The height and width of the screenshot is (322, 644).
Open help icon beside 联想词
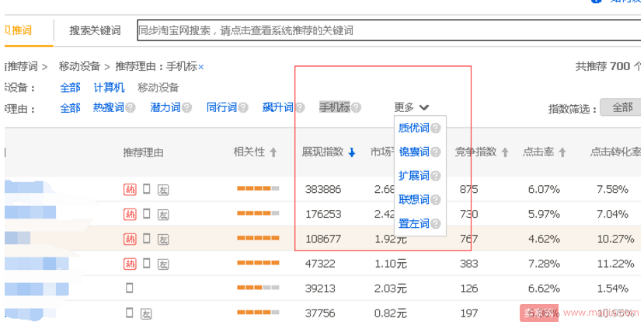click(x=436, y=200)
